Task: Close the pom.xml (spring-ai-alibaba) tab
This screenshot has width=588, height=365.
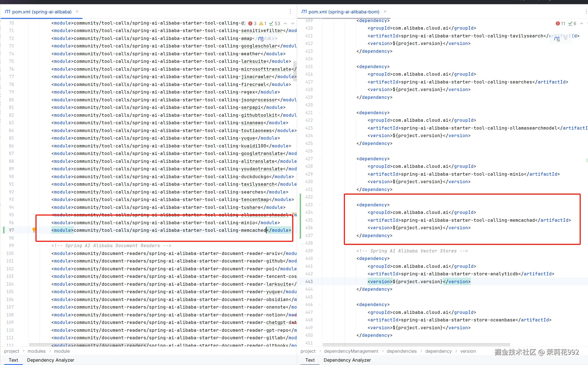Action: [x=77, y=11]
